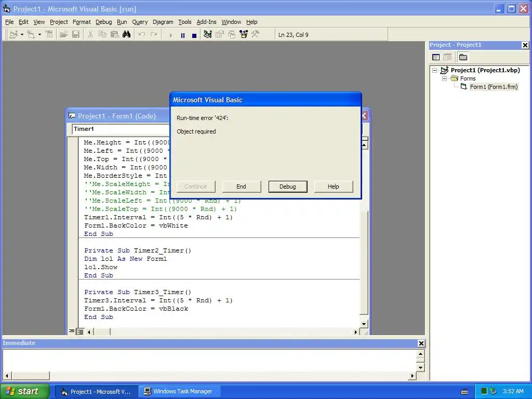Open the Format menu
532x399 pixels.
pyautogui.click(x=82, y=22)
